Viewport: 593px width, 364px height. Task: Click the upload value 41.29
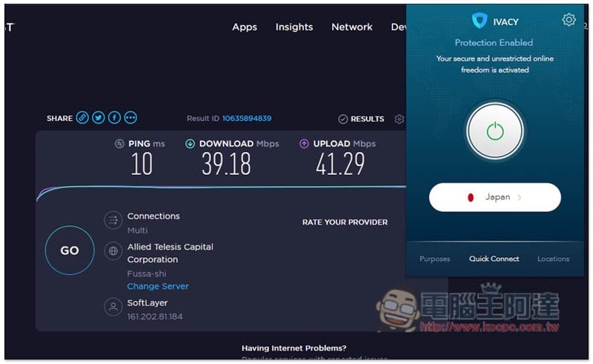click(x=340, y=165)
